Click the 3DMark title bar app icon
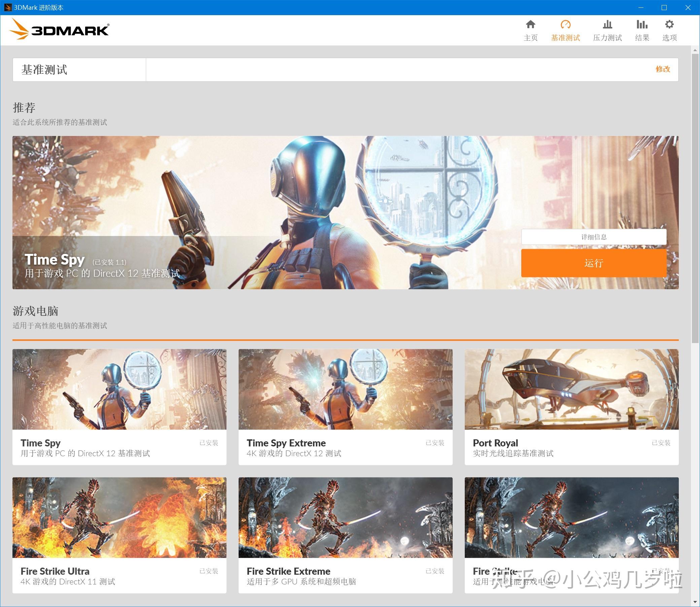Image resolution: width=700 pixels, height=607 pixels. [7, 7]
